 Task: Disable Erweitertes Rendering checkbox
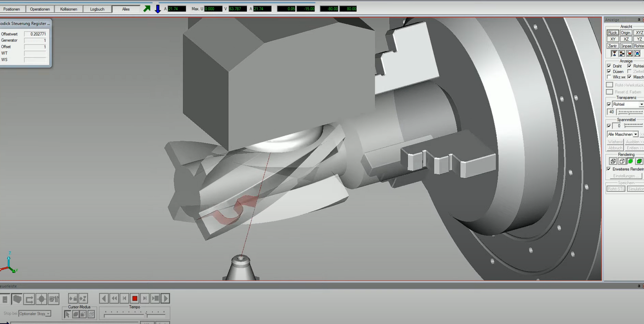pyautogui.click(x=609, y=169)
